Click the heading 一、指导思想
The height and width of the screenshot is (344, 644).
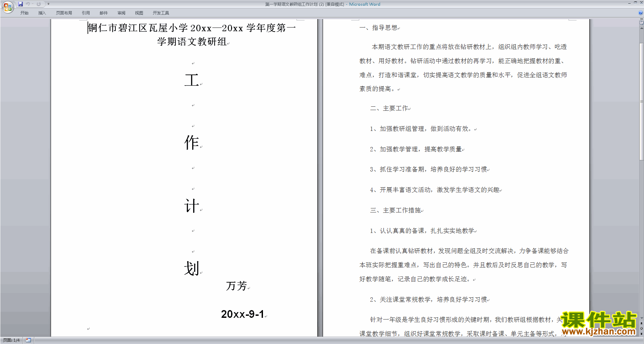tap(378, 28)
